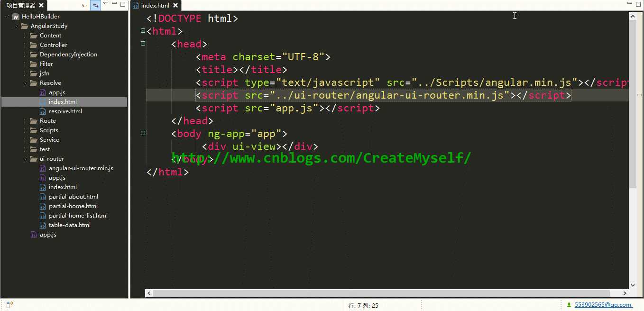Click the test folder icon
The height and width of the screenshot is (311, 644).
click(x=33, y=149)
